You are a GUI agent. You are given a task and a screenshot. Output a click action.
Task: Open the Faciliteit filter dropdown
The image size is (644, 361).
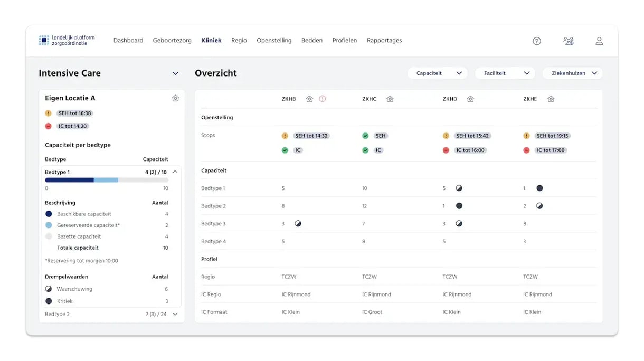[505, 73]
